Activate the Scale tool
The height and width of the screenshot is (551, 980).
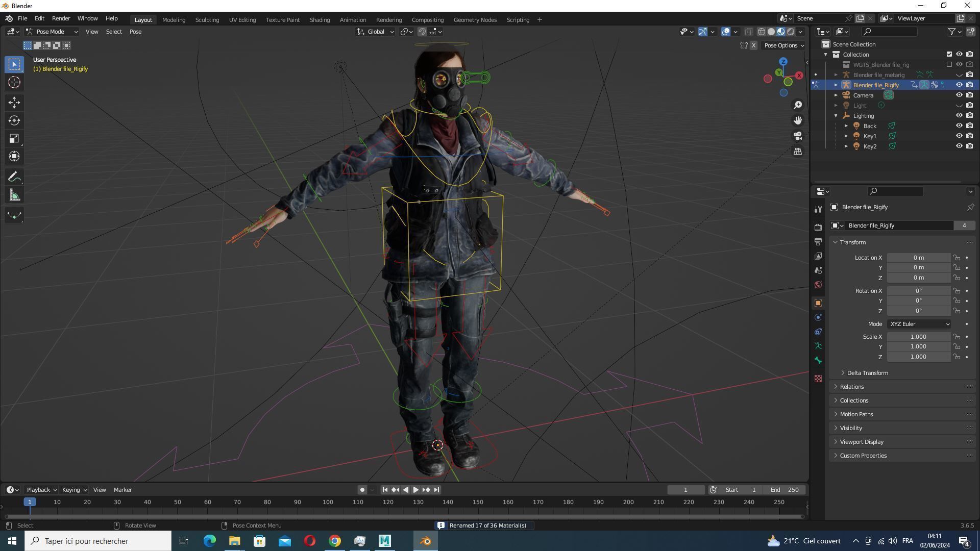coord(14,139)
